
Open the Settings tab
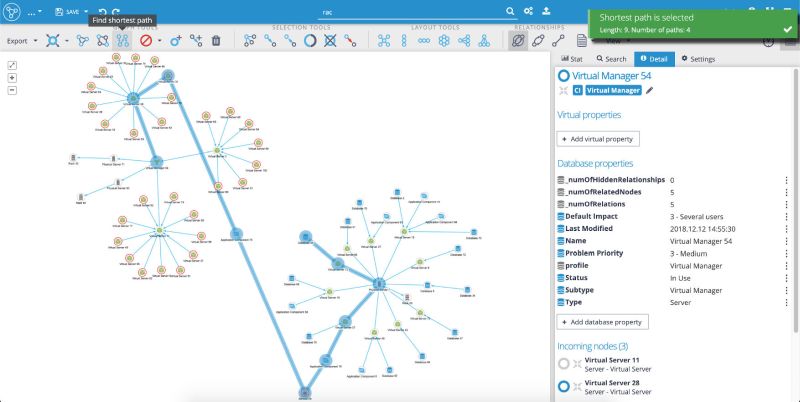coord(698,59)
